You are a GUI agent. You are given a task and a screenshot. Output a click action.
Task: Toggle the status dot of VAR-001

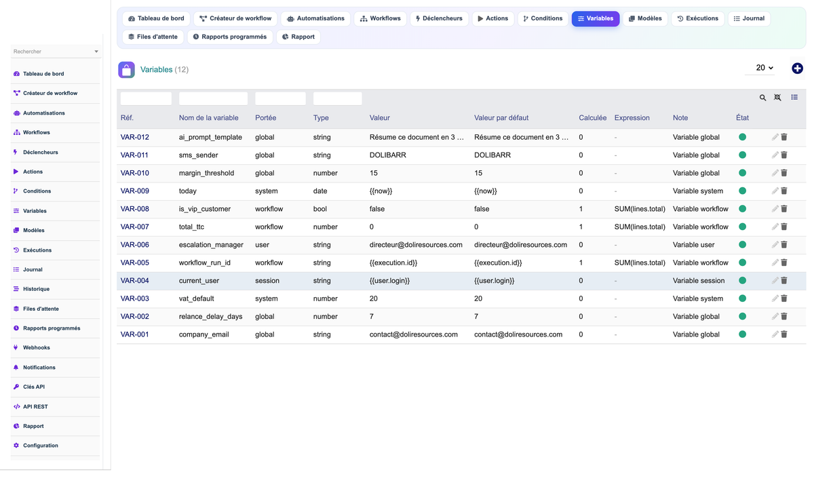742,334
